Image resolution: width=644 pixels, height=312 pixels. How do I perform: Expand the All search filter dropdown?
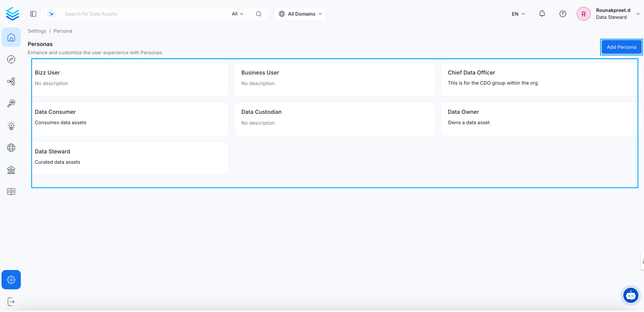point(237,14)
